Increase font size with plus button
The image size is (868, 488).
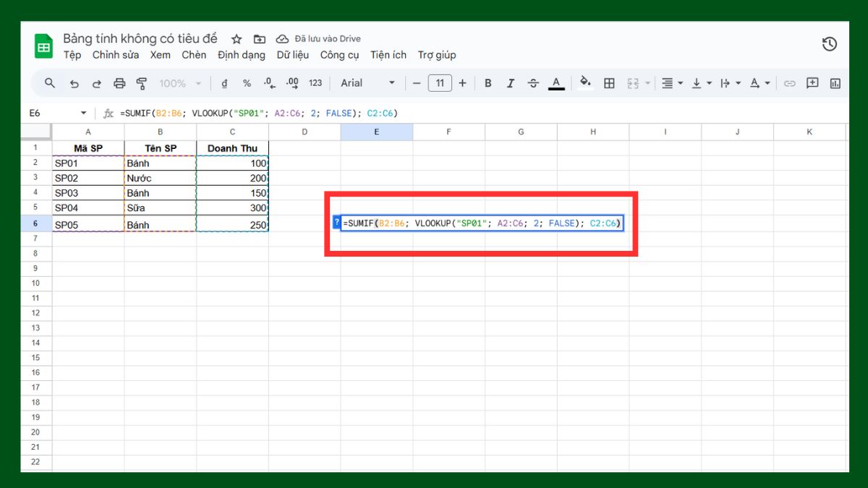coord(463,83)
